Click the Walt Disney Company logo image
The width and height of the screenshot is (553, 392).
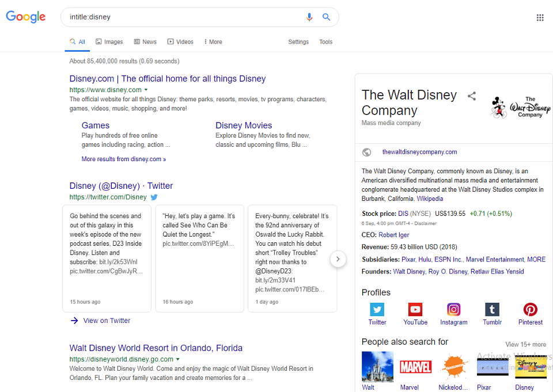click(521, 107)
